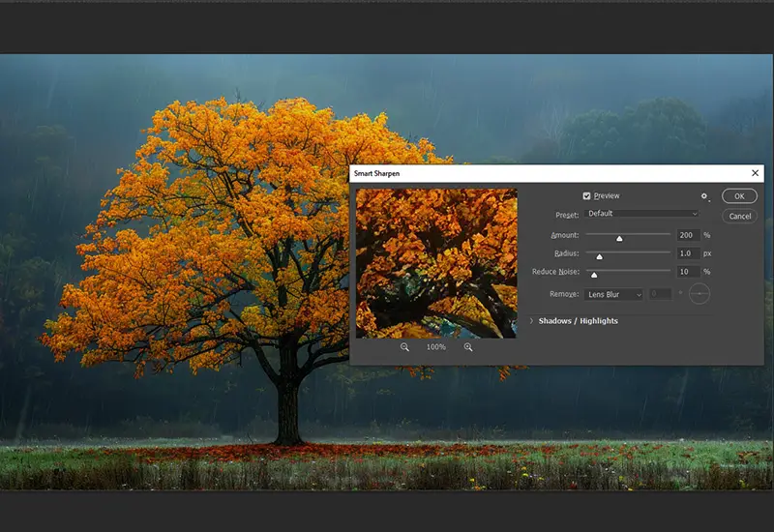Focus the Radius value field
The height and width of the screenshot is (532, 774).
tap(687, 253)
